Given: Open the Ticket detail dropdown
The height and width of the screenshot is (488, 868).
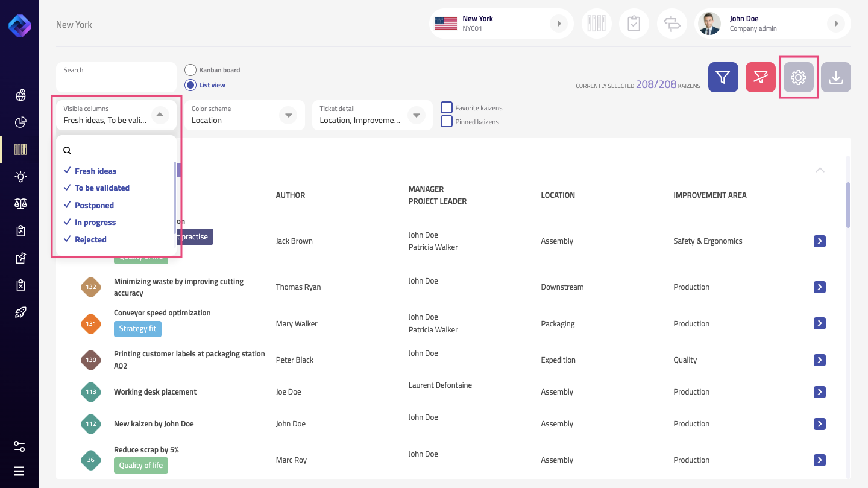Looking at the screenshot, I should click(416, 115).
